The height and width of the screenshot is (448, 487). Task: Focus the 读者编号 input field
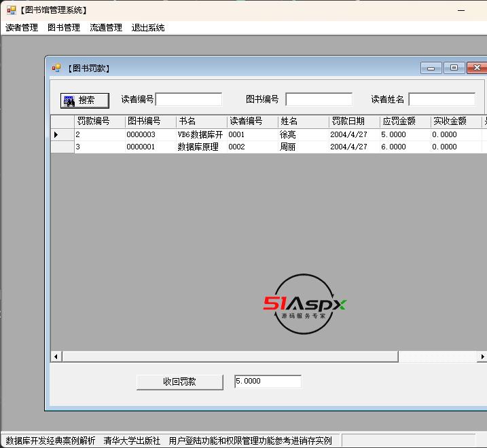pyautogui.click(x=189, y=99)
